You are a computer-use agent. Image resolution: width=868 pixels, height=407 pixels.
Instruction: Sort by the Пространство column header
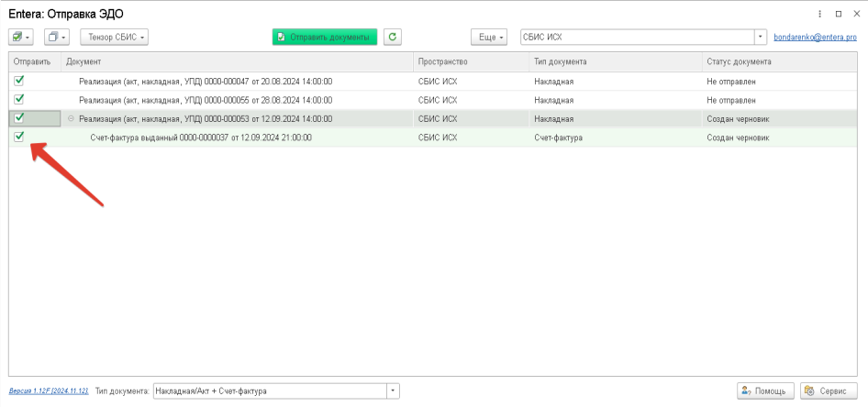tap(471, 62)
